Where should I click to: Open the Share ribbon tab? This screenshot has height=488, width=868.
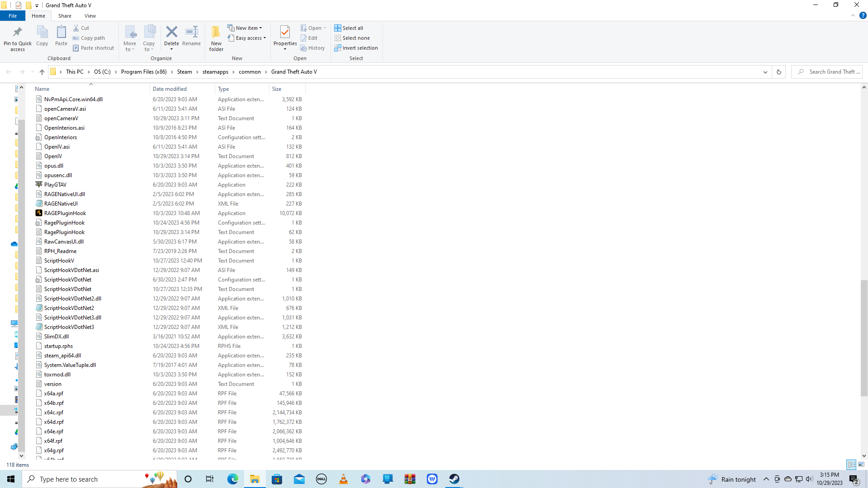65,16
